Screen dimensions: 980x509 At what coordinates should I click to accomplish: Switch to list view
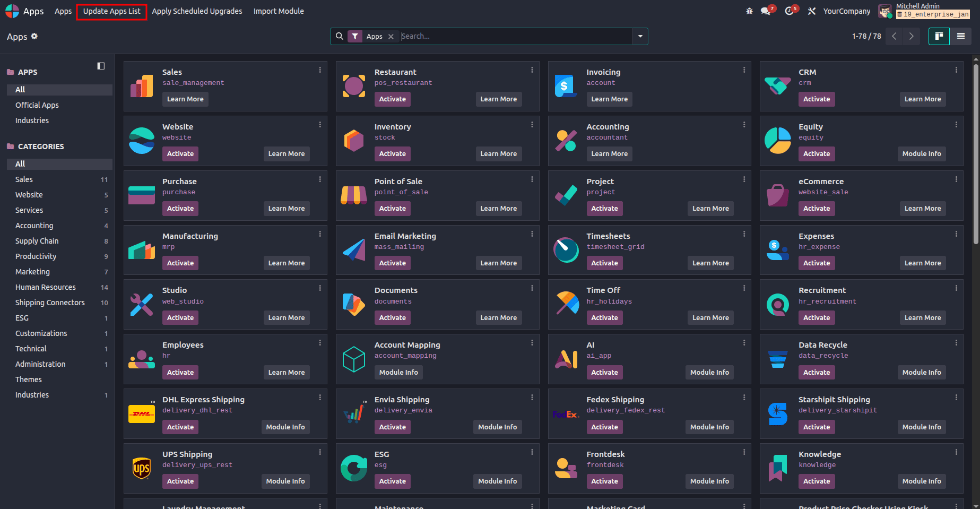coord(961,36)
